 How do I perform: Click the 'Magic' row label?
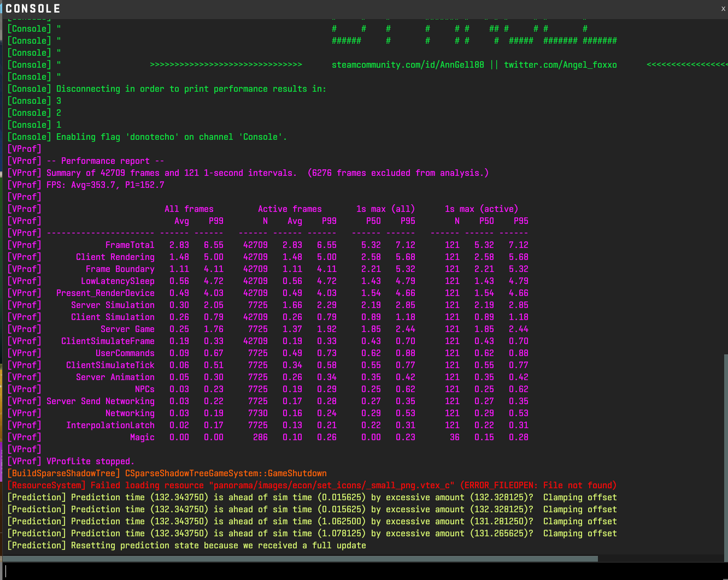[x=142, y=437]
